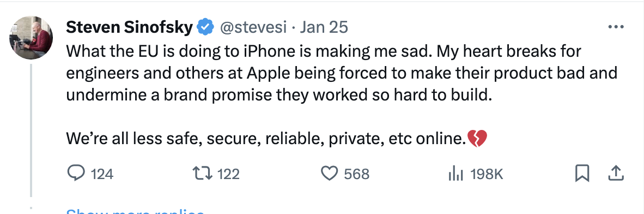Click the 122 reposts count
644x214 pixels.
[x=228, y=175]
